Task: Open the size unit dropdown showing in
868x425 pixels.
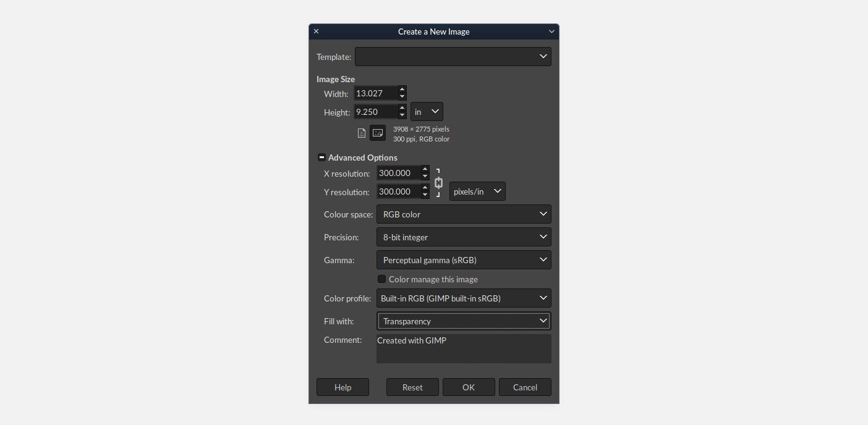Action: coord(427,112)
